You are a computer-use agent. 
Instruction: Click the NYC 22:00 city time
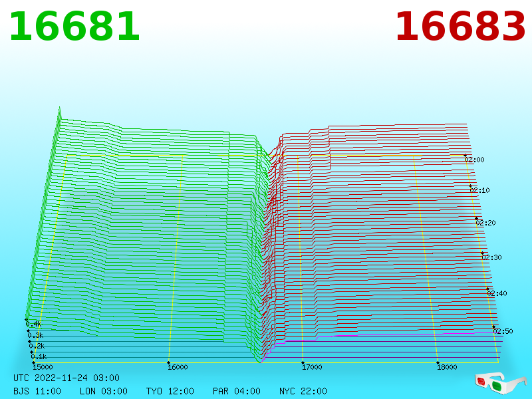(303, 391)
